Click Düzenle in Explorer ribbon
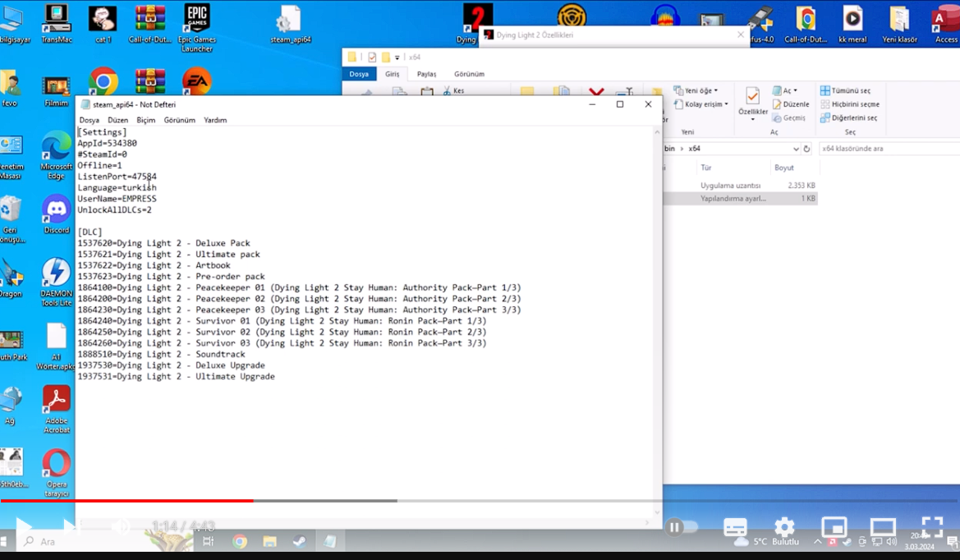The width and height of the screenshot is (960, 560). pyautogui.click(x=790, y=104)
